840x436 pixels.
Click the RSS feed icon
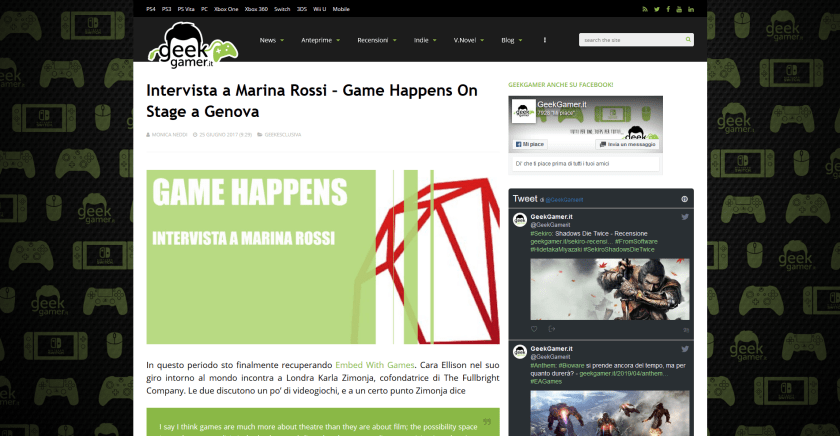(x=644, y=9)
